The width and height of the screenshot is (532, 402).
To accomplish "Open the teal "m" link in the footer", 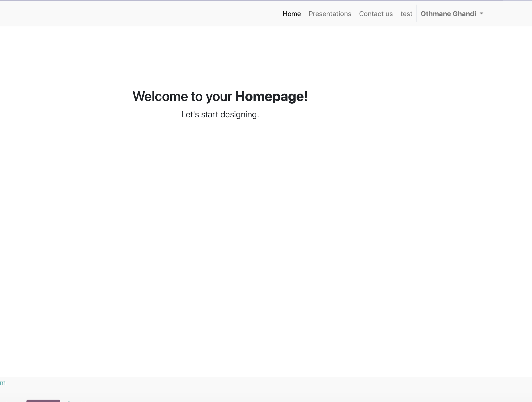I will (2, 383).
